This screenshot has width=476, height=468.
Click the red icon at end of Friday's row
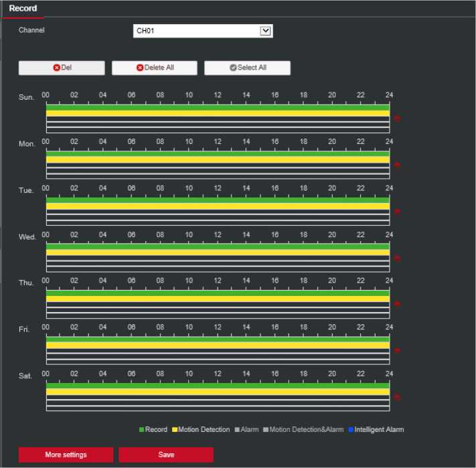coord(396,350)
